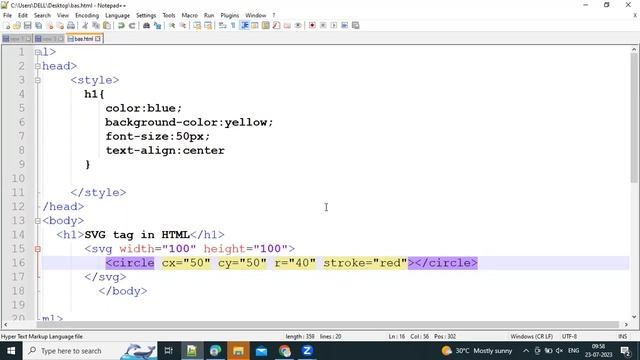Open the Settings menu

[146, 15]
